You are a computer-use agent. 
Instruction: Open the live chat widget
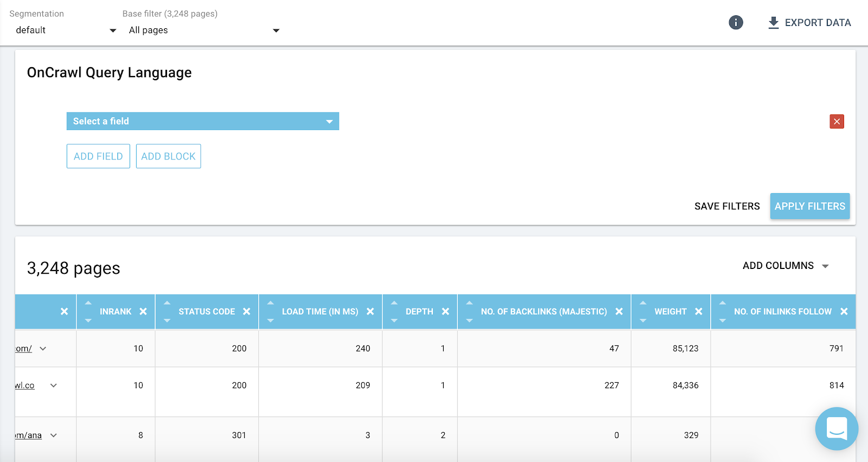coord(836,428)
